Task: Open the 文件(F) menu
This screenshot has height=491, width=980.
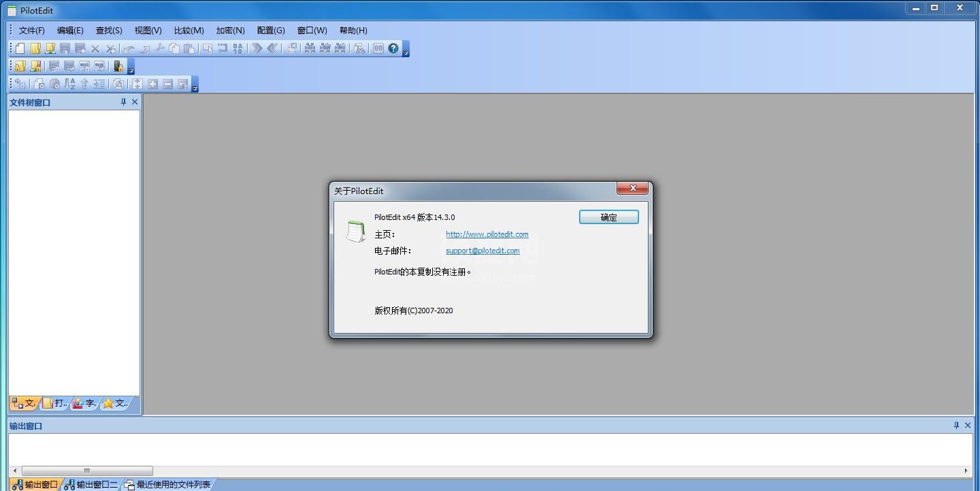Action: click(32, 31)
